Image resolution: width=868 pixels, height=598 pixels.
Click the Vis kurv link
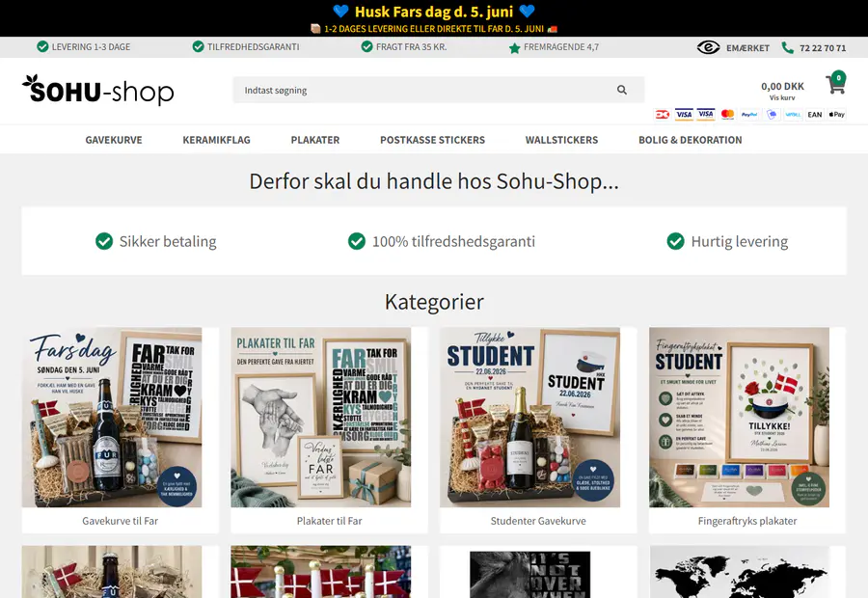click(x=782, y=98)
